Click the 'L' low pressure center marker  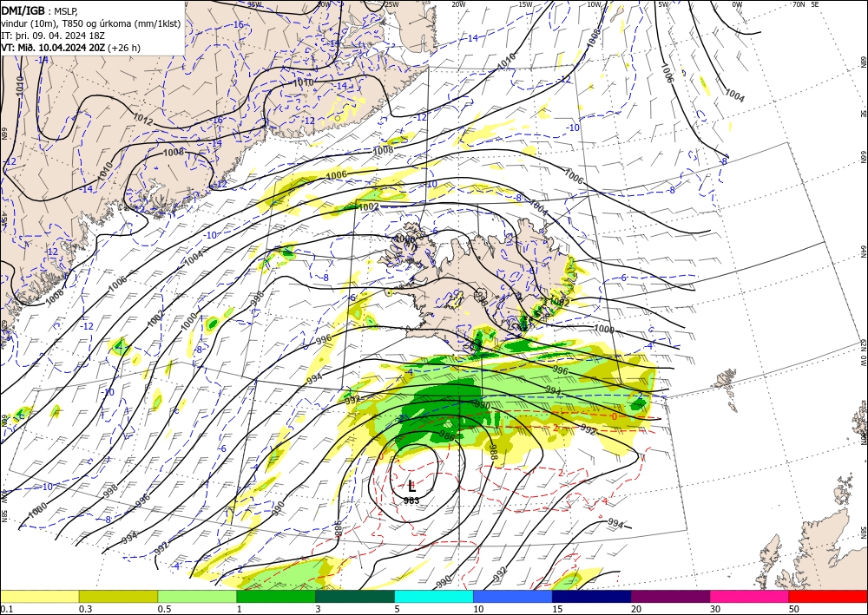[x=411, y=487]
